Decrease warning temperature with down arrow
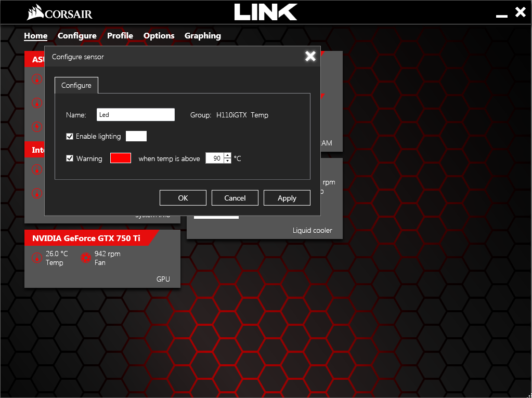The width and height of the screenshot is (532, 398). click(227, 161)
